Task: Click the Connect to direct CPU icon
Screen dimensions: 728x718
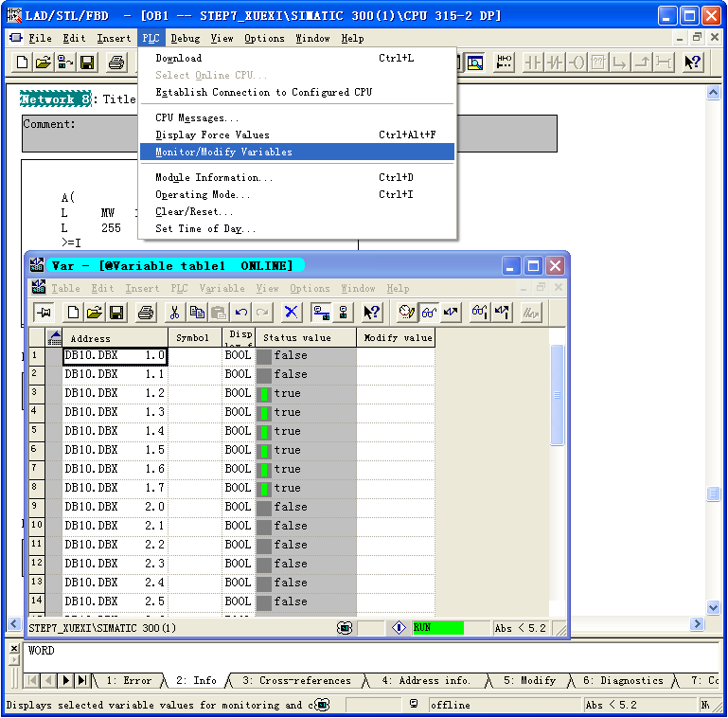Action: pyautogui.click(x=343, y=312)
